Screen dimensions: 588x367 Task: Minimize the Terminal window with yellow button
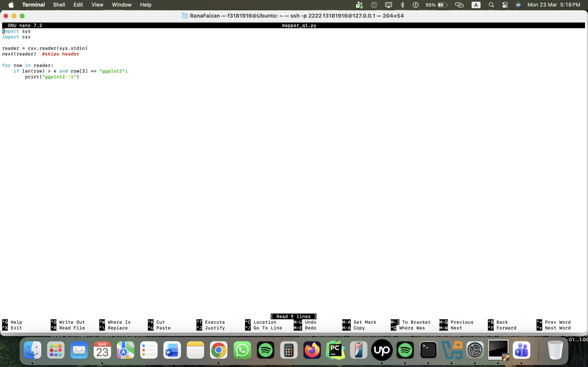14,16
